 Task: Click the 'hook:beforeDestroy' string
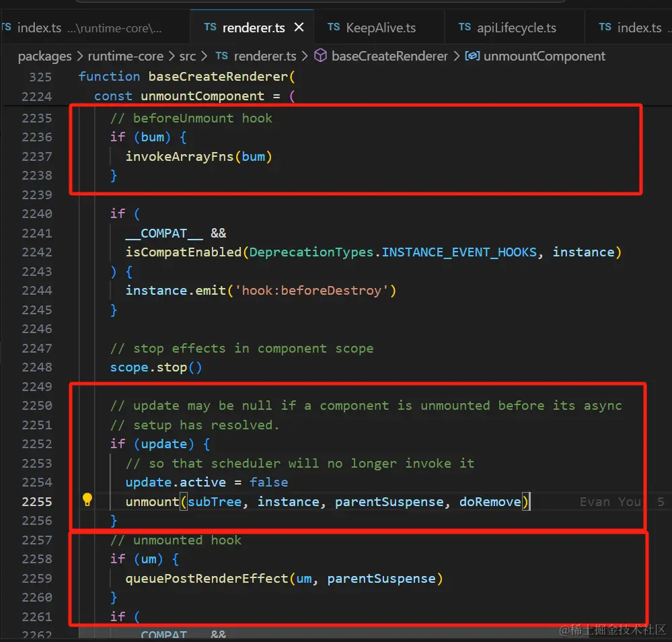point(311,291)
